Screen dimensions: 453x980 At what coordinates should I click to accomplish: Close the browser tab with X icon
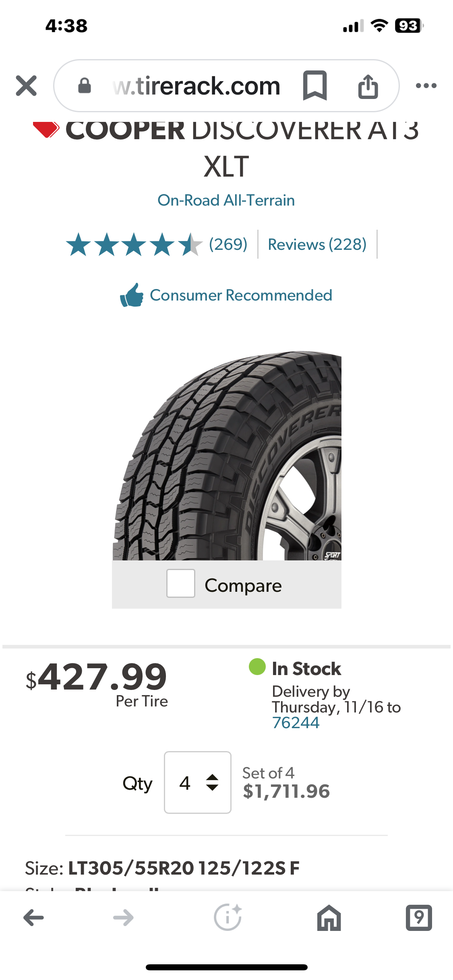(x=26, y=86)
